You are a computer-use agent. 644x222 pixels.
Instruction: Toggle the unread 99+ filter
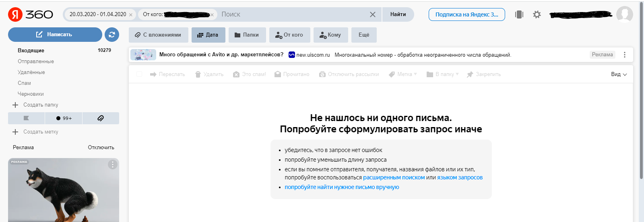click(64, 118)
